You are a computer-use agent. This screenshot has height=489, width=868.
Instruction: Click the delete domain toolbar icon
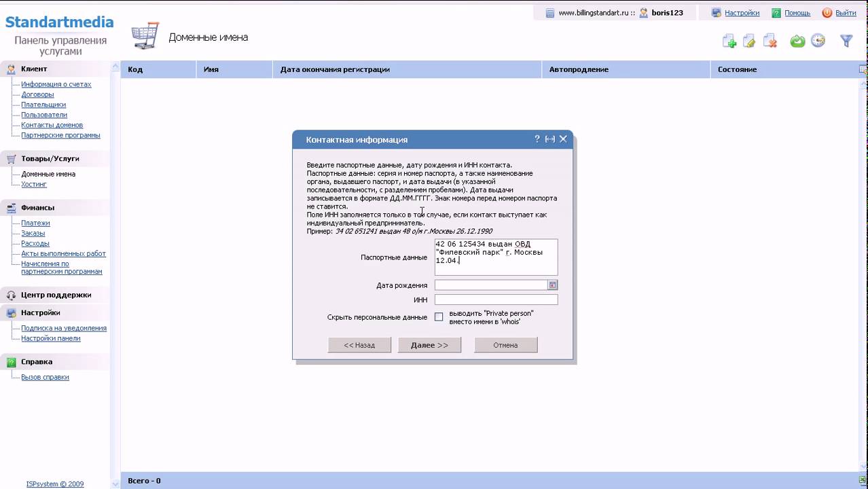(770, 41)
